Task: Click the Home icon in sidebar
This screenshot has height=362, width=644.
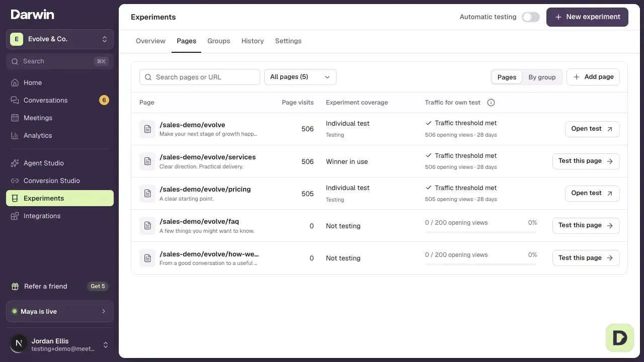Action: pyautogui.click(x=15, y=82)
